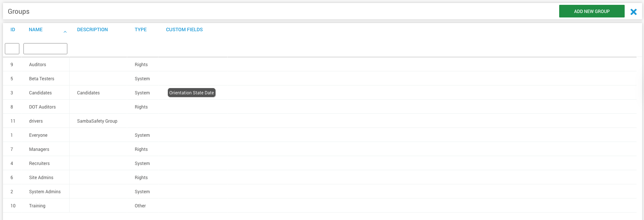Focus the ID filter input box
Screen dimensions: 644x220
[12, 49]
